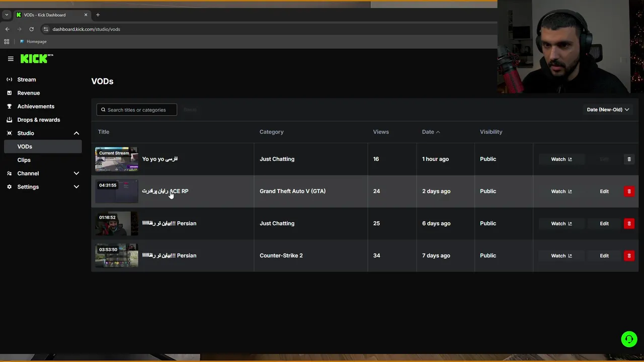Watch the ACE RP GTA VOD
The image size is (644, 362).
[x=561, y=191]
